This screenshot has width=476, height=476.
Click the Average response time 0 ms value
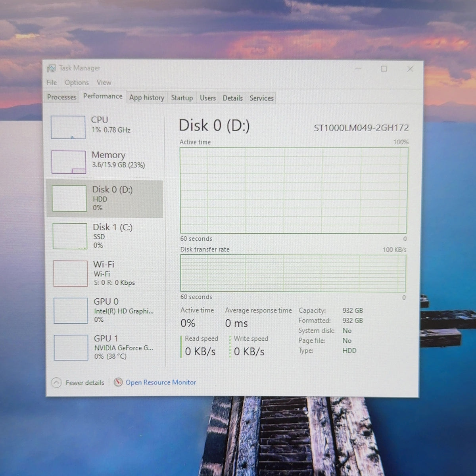pyautogui.click(x=236, y=323)
